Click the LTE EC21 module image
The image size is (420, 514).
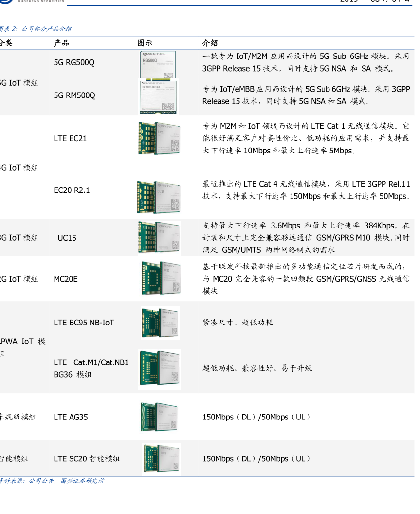159,138
